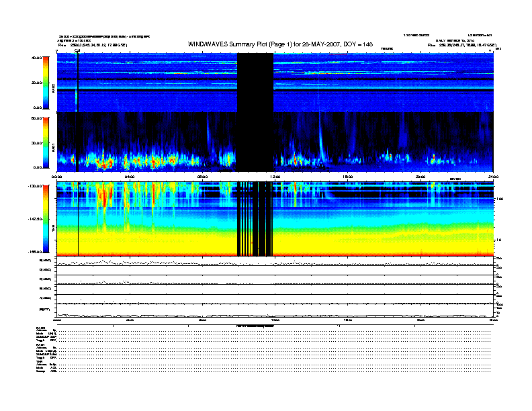Click the WIND/WAVES Summary Plot title
The image size is (532, 411).
coord(280,44)
